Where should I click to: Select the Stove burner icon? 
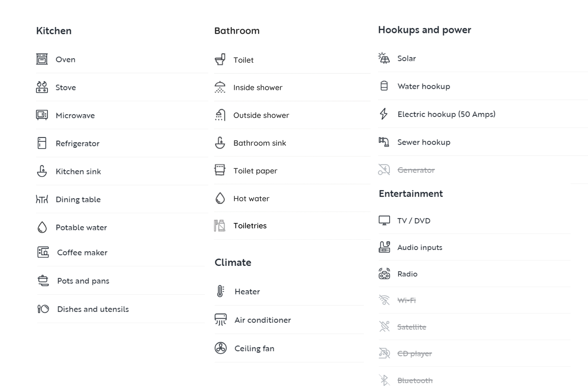click(x=42, y=87)
